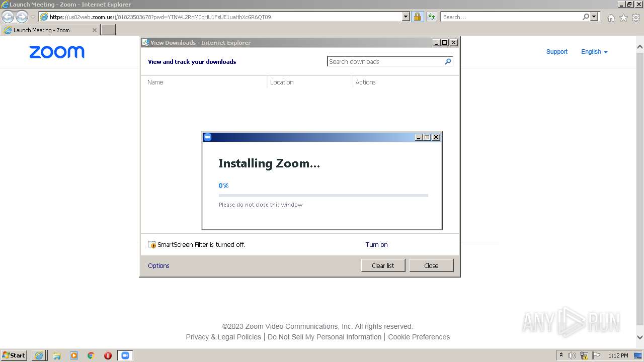Open the IE Home icon
This screenshot has height=362, width=644.
tap(611, 18)
